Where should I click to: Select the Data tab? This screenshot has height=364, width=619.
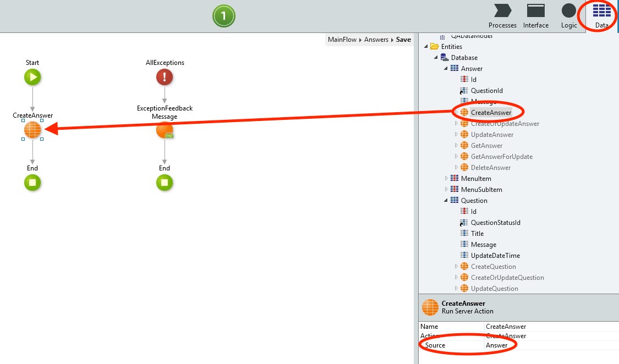[601, 16]
